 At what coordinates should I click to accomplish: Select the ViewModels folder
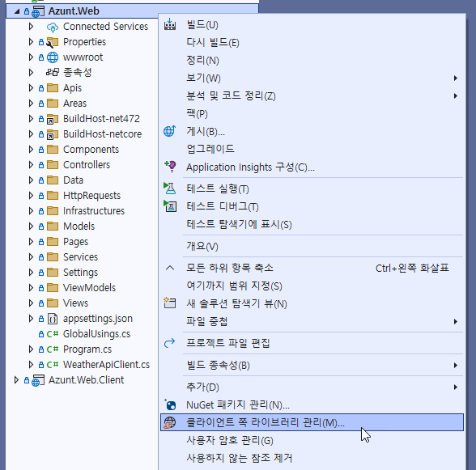[89, 288]
